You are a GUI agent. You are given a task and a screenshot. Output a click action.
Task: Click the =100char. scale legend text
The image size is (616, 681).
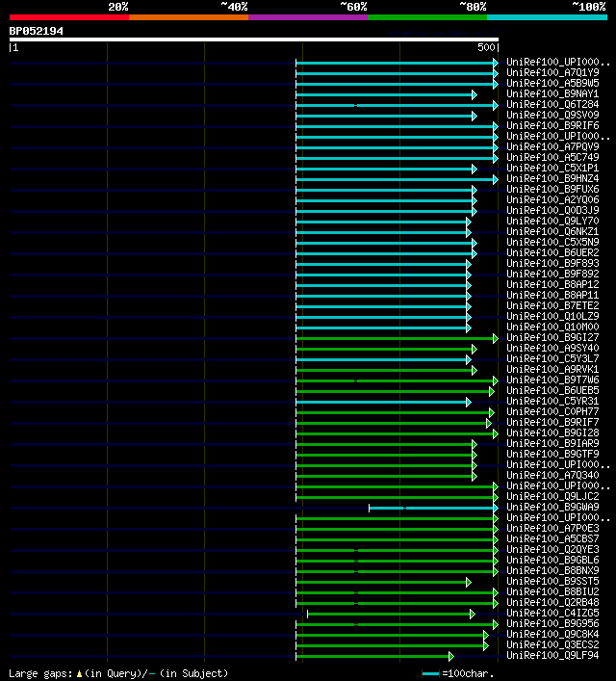pyautogui.click(x=468, y=674)
